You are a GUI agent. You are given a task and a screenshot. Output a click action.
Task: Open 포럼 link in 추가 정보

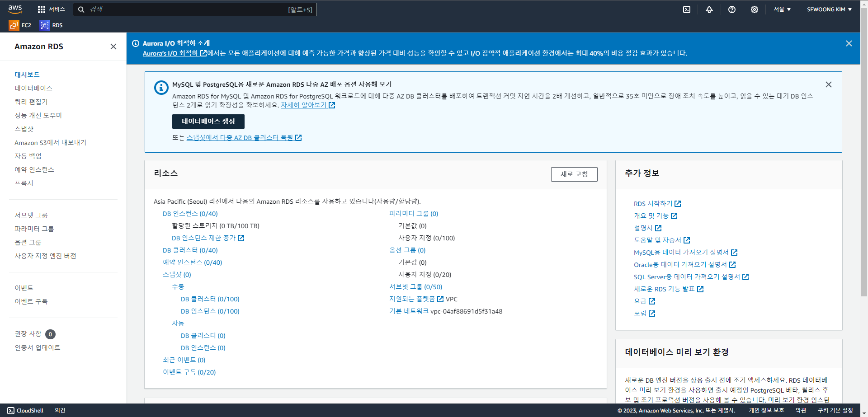645,314
